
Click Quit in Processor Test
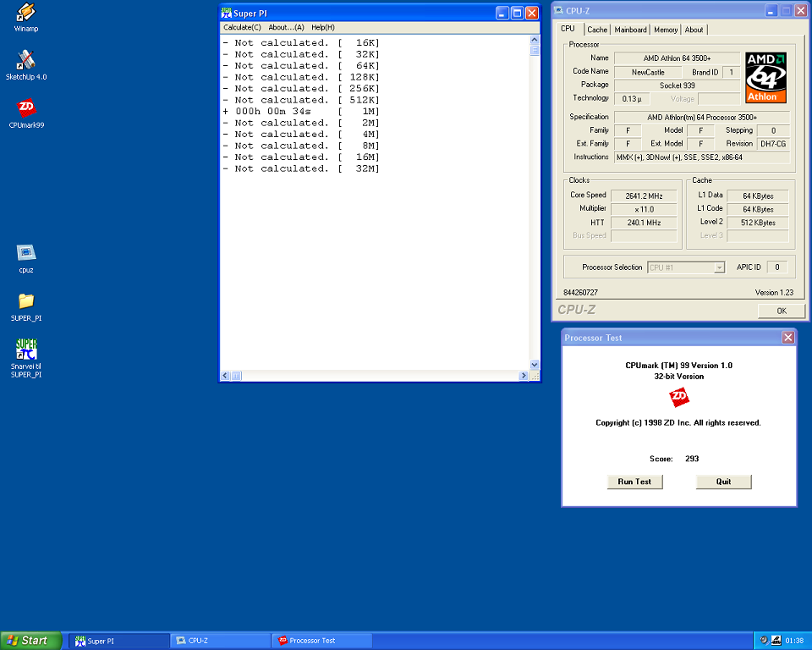tap(723, 482)
